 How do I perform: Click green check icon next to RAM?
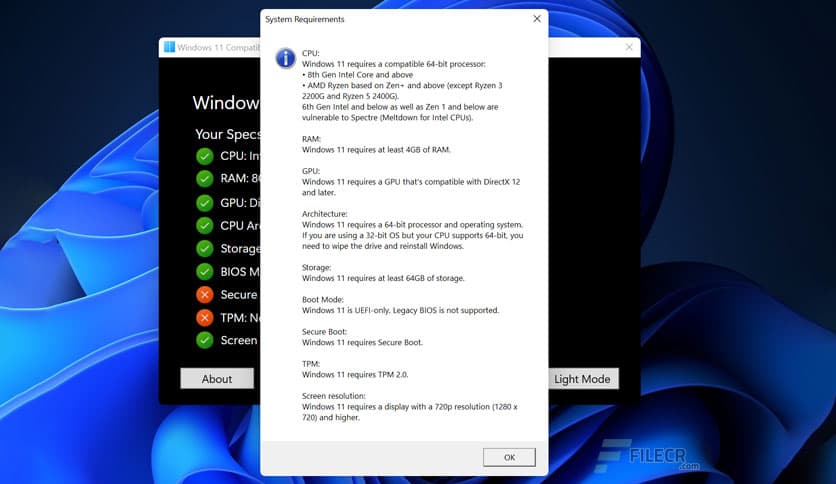click(x=204, y=179)
